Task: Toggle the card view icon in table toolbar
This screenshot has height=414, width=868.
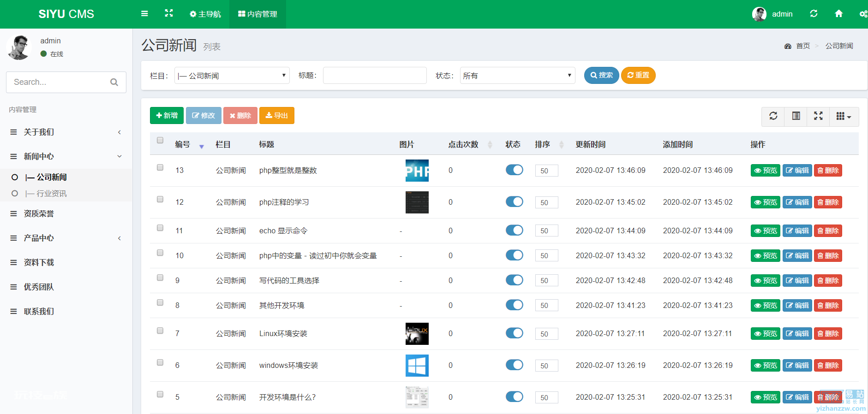Action: coord(796,116)
